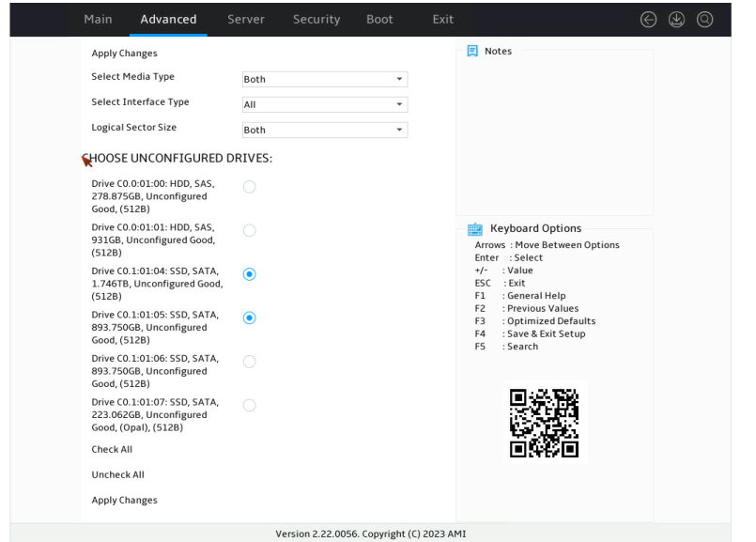The image size is (756, 542).
Task: Switch to the Main tab
Action: point(98,20)
